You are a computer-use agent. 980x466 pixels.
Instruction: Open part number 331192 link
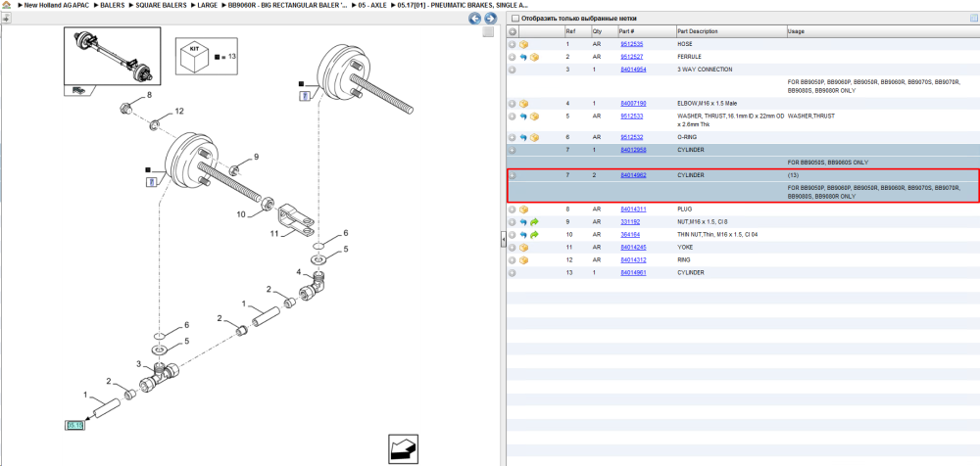(630, 222)
